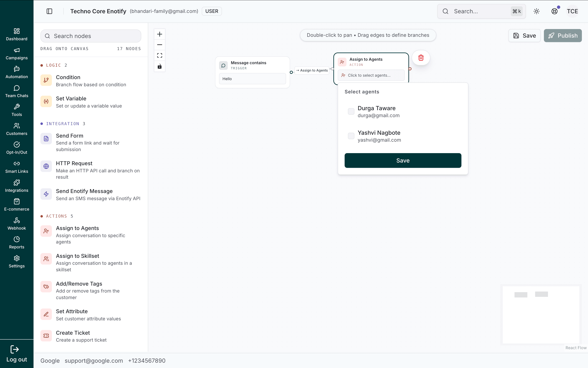The width and height of the screenshot is (588, 368).
Task: Delete the Assign to Agents node
Action: pos(421,58)
